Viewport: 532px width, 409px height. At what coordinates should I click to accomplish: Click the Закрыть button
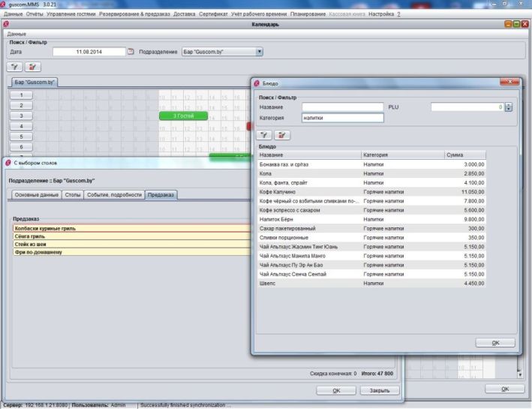pyautogui.click(x=379, y=390)
